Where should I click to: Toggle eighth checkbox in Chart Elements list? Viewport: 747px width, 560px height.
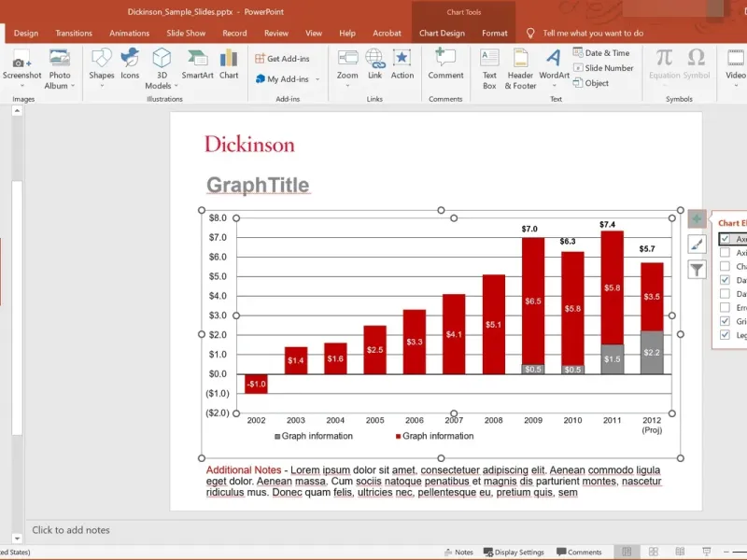point(725,335)
